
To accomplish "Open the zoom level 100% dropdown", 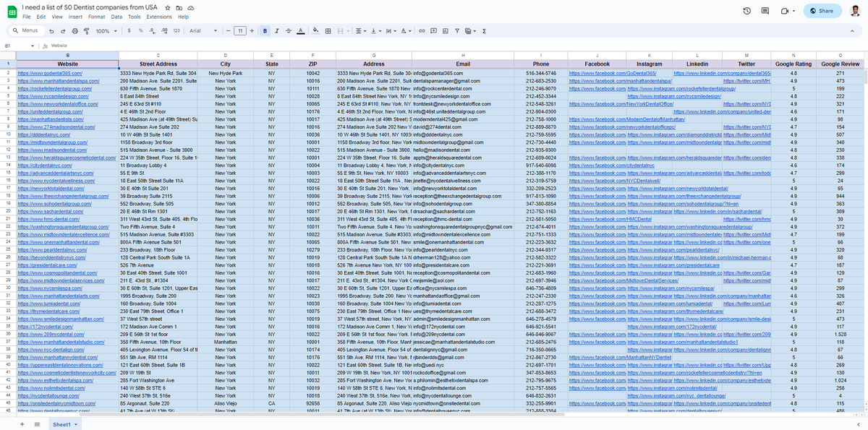I will coord(106,31).
